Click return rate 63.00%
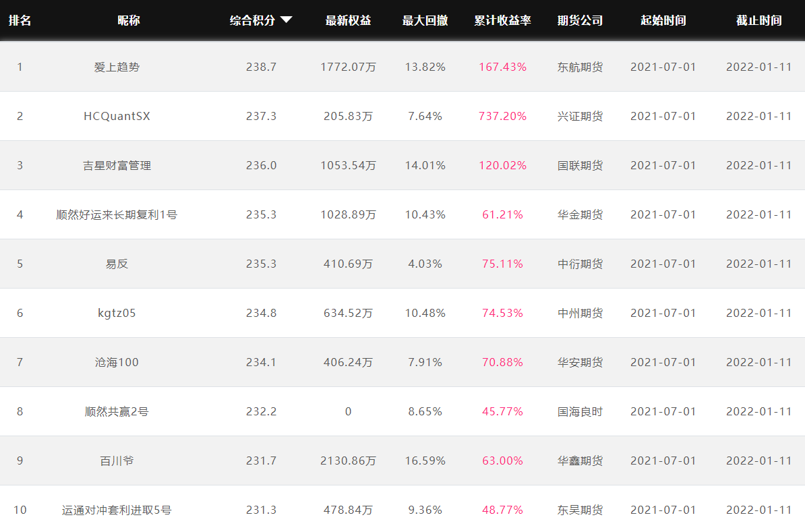Screen dimensions: 805x532 point(502,461)
